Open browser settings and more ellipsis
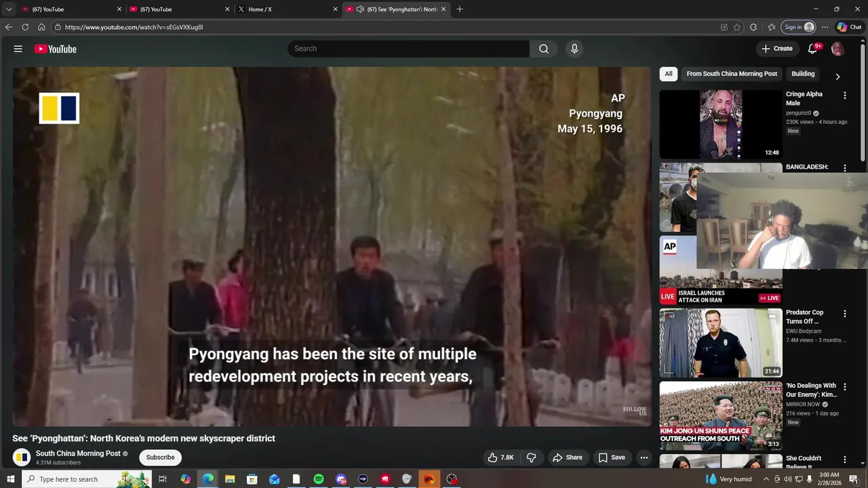This screenshot has height=488, width=868. 825,27
